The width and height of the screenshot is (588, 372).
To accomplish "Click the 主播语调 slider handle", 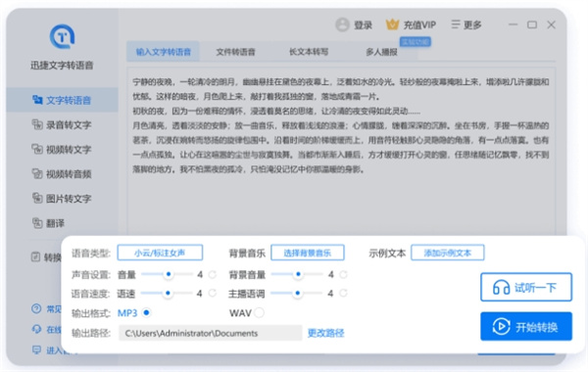I will pos(297,293).
